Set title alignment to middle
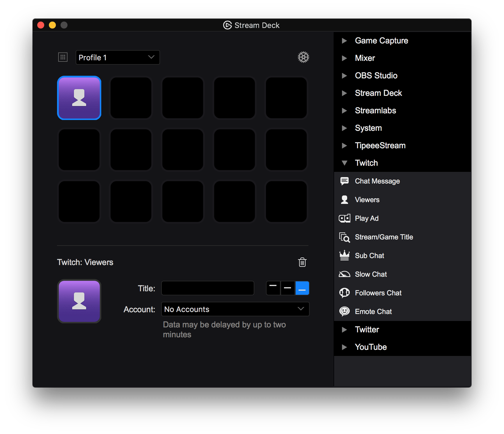504x434 pixels. pyautogui.click(x=288, y=288)
